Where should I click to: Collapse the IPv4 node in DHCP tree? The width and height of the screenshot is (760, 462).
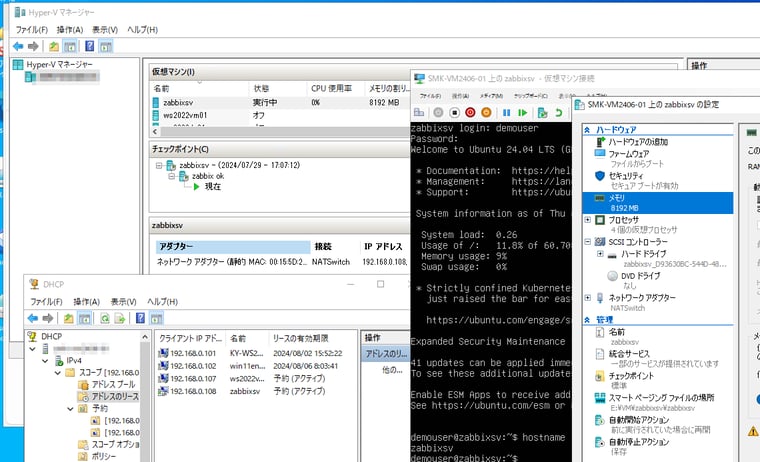click(x=45, y=361)
